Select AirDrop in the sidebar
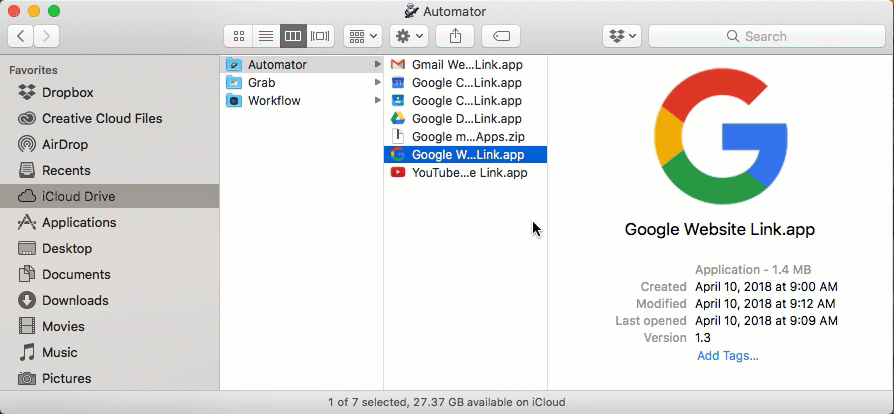Viewport: 894px width, 414px height. click(x=64, y=144)
